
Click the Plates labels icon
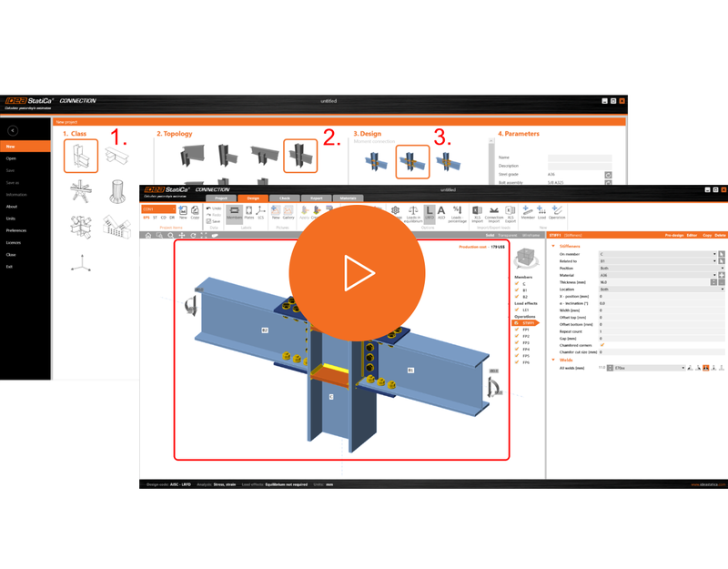[x=248, y=212]
